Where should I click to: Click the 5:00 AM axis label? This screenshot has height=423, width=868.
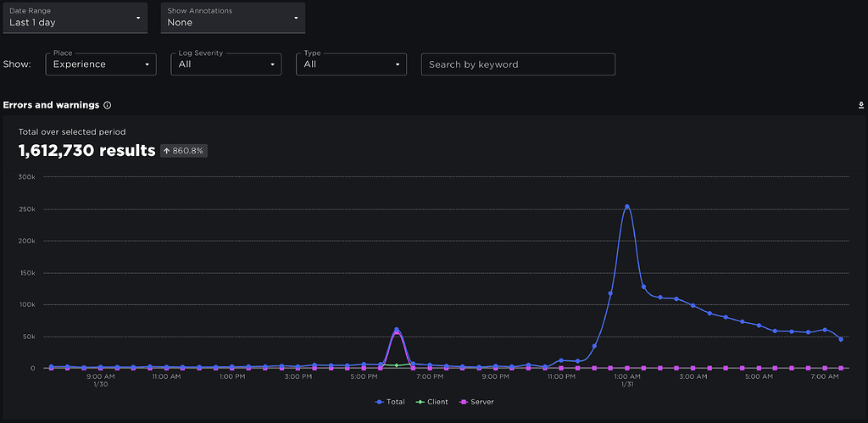click(x=759, y=377)
